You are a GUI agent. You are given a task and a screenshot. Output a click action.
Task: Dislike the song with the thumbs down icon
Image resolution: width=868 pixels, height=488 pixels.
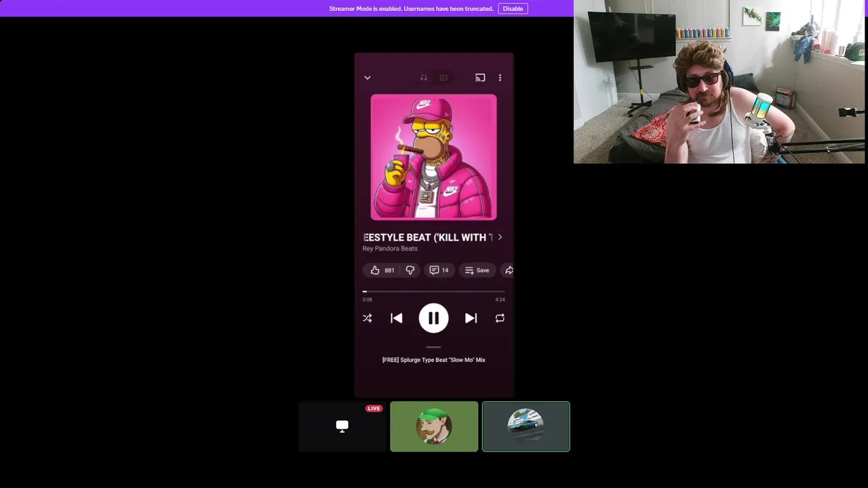click(410, 270)
